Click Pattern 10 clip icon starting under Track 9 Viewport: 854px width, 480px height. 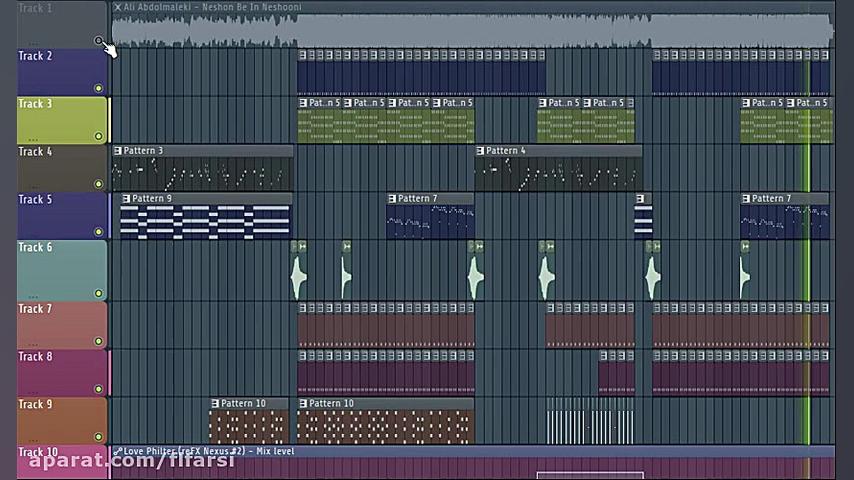(215, 403)
